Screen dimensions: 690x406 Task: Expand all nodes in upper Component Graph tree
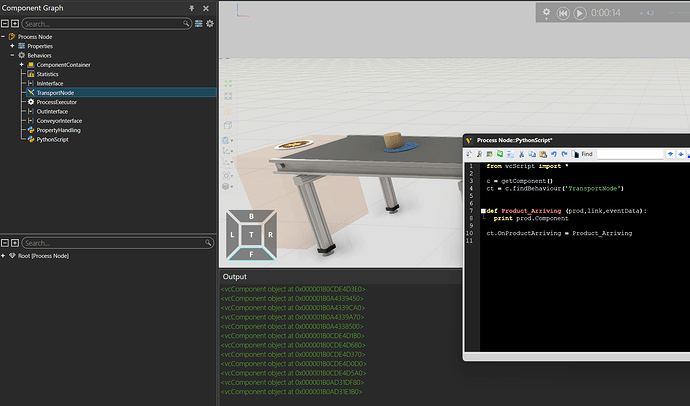click(x=15, y=24)
